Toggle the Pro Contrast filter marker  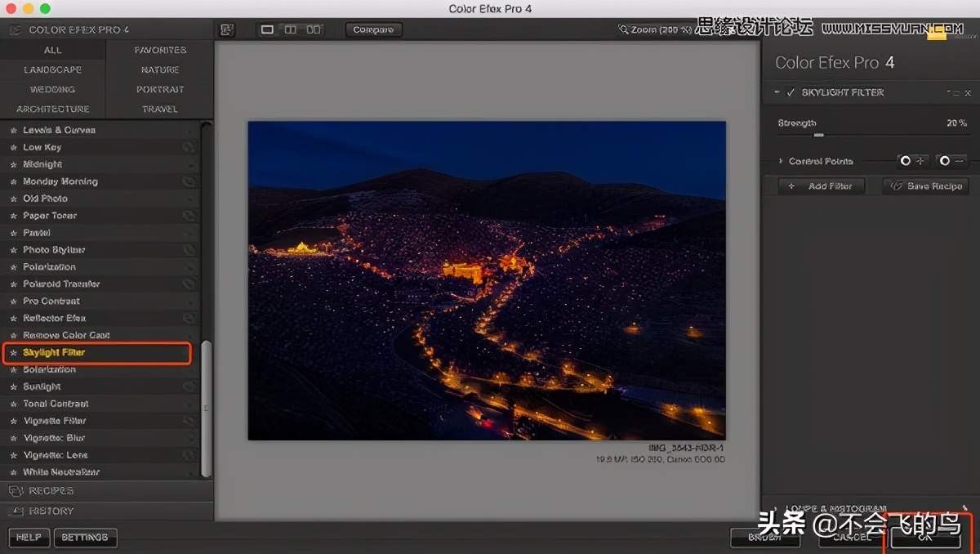pyautogui.click(x=15, y=301)
